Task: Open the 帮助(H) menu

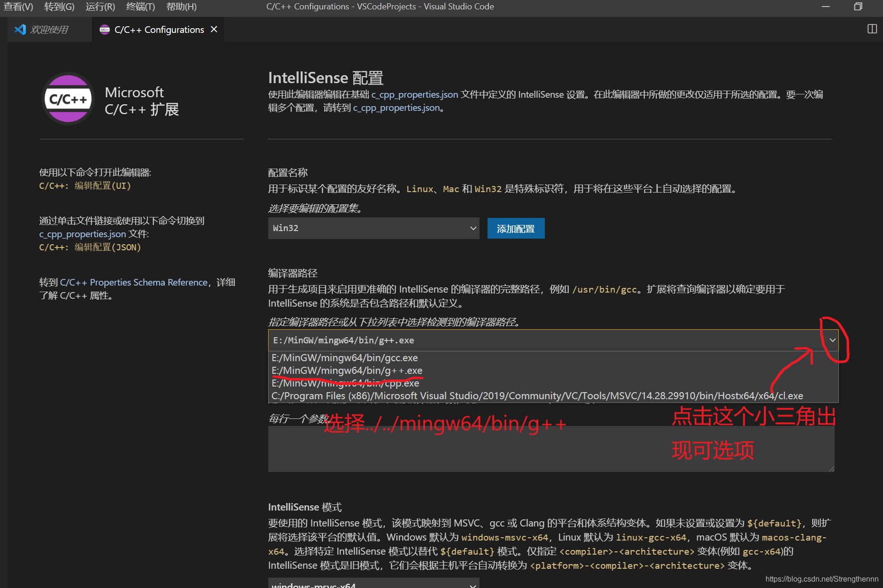Action: pyautogui.click(x=181, y=7)
